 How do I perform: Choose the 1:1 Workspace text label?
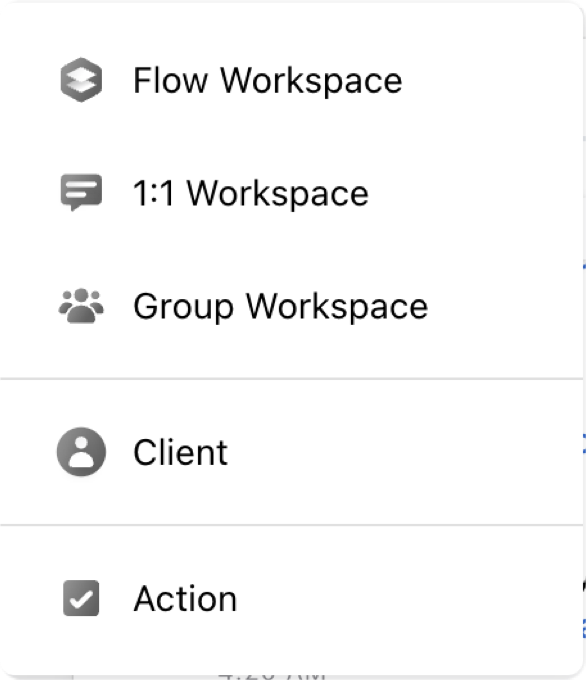pos(251,193)
